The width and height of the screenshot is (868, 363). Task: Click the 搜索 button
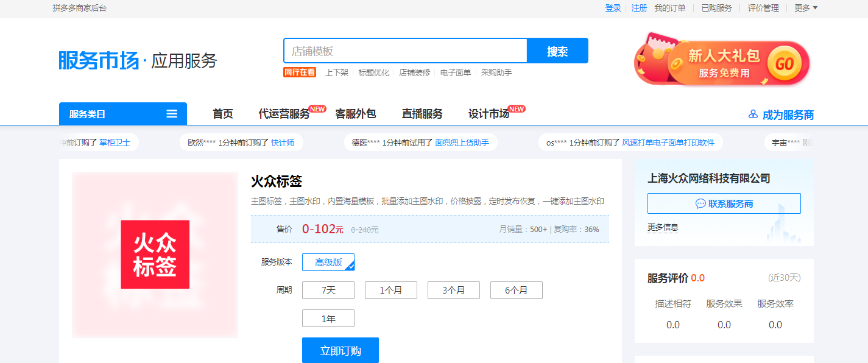pyautogui.click(x=557, y=51)
